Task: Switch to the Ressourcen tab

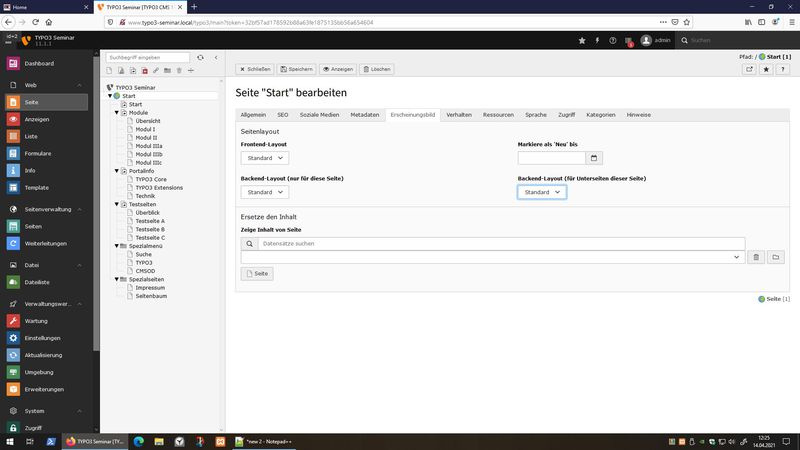Action: point(498,115)
